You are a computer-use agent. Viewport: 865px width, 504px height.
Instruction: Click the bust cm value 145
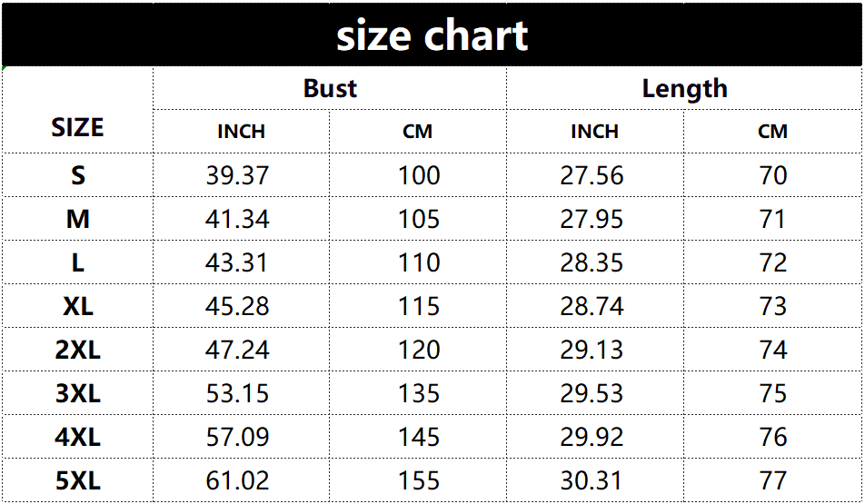(419, 437)
